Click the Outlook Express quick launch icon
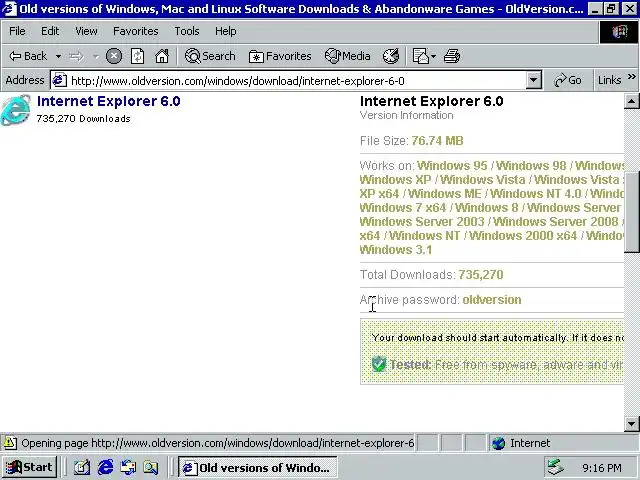The image size is (640, 480). click(128, 467)
